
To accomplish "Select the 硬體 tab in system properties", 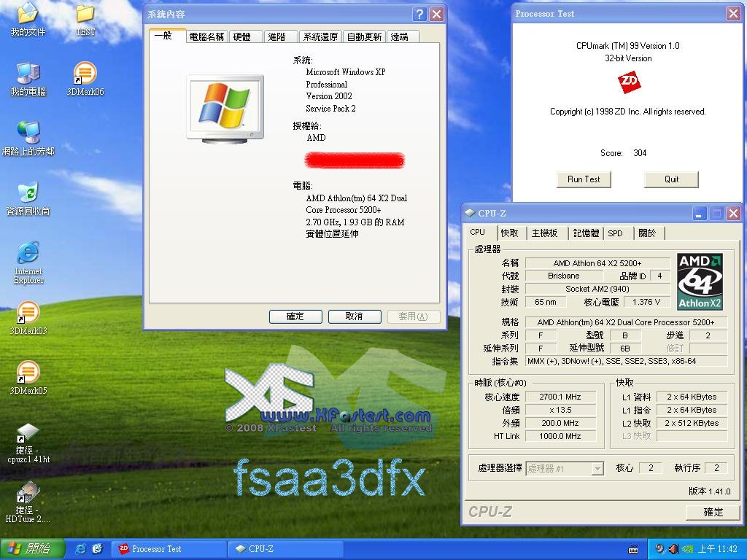I will click(x=241, y=36).
